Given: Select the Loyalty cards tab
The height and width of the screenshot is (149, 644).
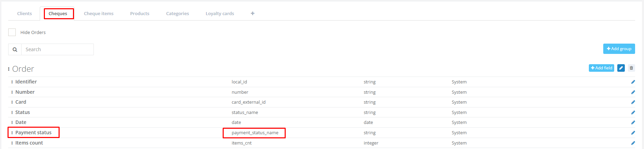Looking at the screenshot, I should (220, 14).
